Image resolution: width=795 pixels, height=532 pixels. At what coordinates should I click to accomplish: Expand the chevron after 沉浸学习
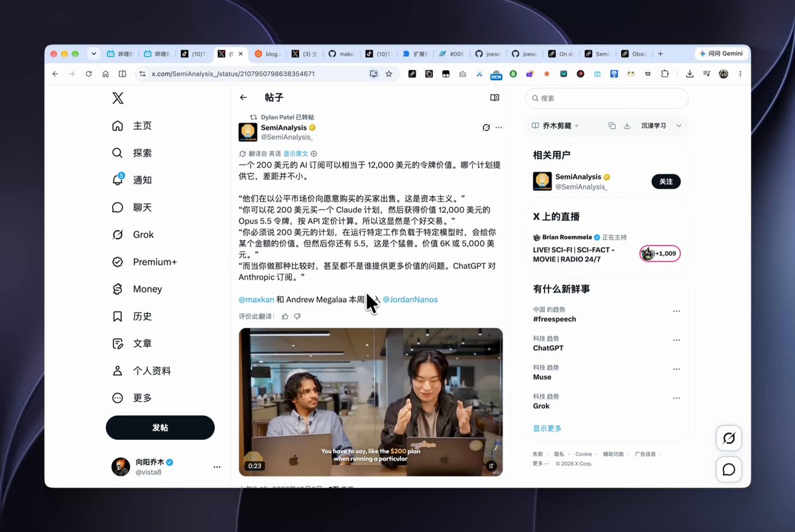tap(679, 126)
